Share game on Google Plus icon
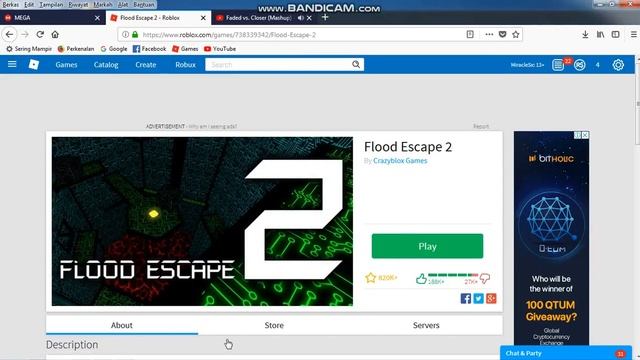Screen dimensions: 640x360 point(491,298)
